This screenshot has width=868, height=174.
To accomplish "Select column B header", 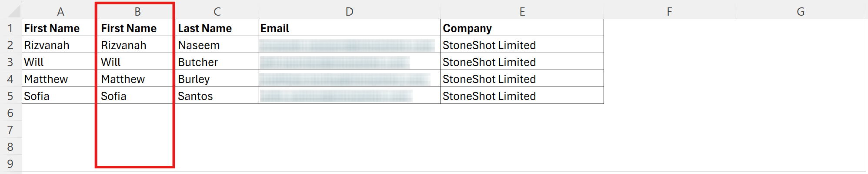I will (x=137, y=12).
